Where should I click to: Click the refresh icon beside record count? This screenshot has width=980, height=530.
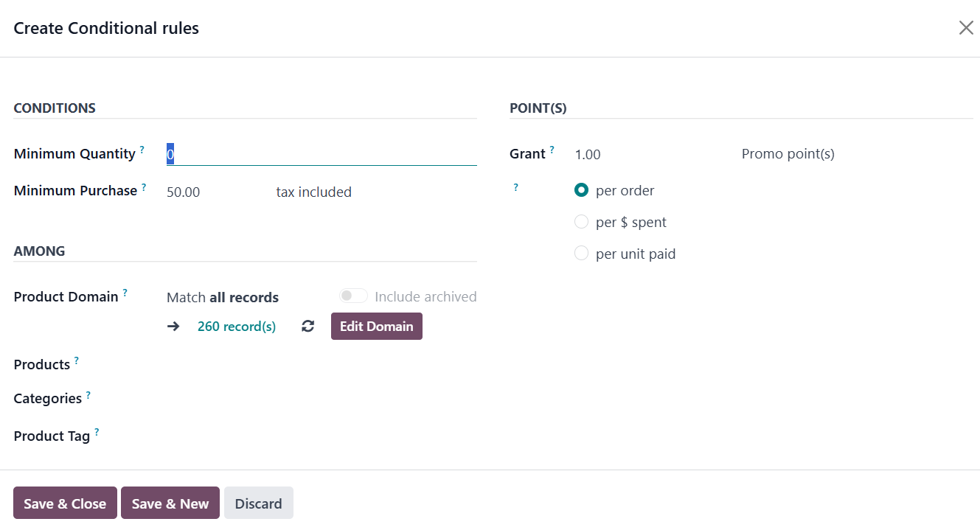308,327
